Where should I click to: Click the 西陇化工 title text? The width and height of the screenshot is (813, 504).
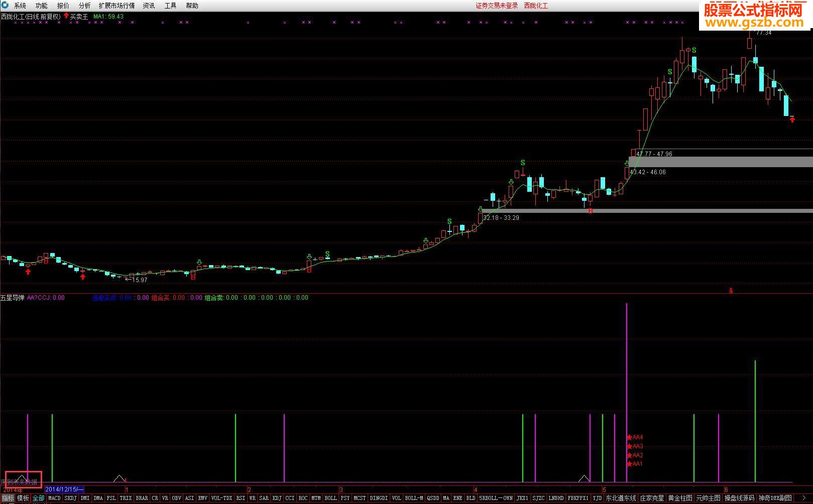click(x=536, y=6)
